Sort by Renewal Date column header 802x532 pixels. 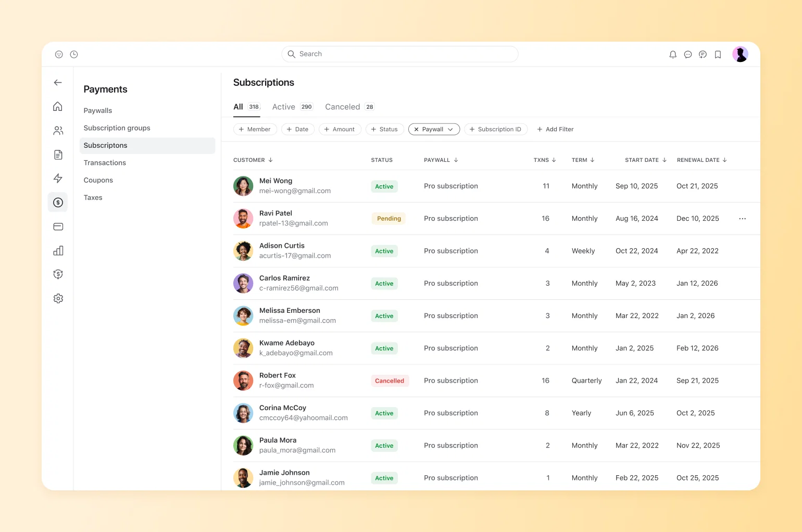701,160
